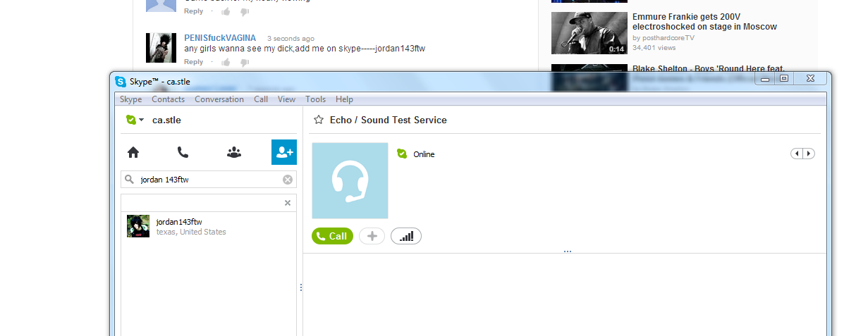Click the Online status icon of Echo
The width and height of the screenshot is (868, 336).
pyautogui.click(x=402, y=154)
